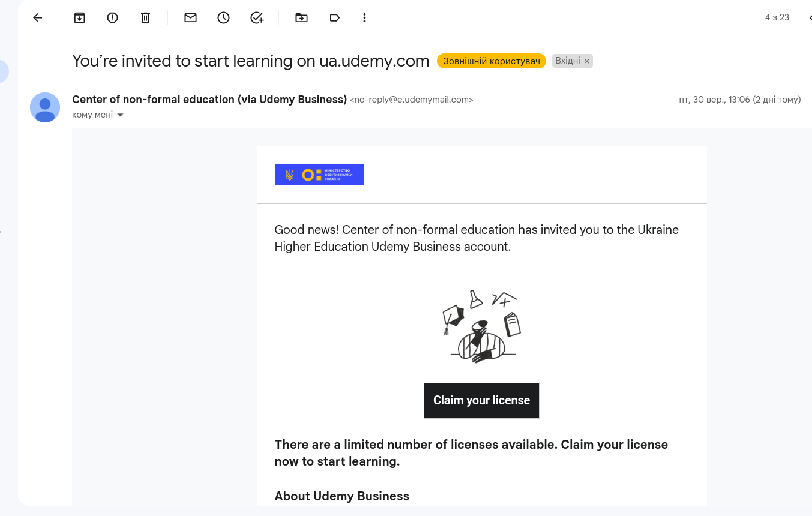Screen dimensions: 812x516
Task: Delete the email with the trash icon
Action: tap(145, 17)
